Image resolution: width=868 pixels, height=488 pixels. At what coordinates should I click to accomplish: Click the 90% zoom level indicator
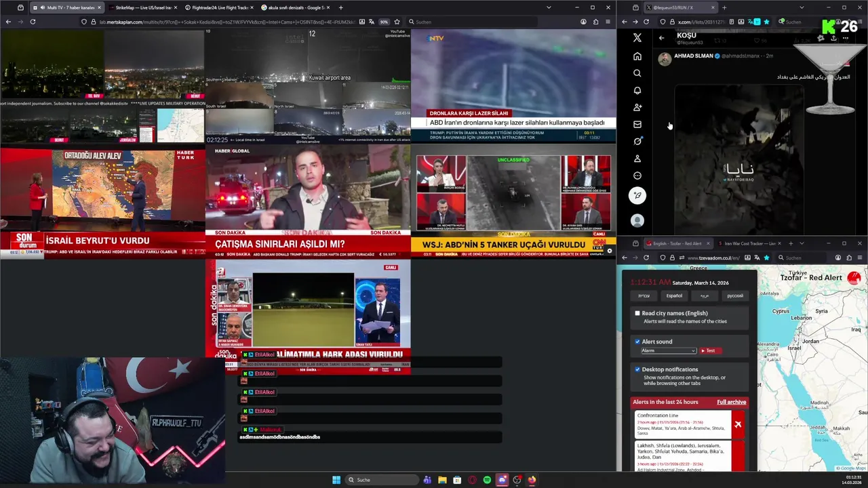click(x=384, y=22)
